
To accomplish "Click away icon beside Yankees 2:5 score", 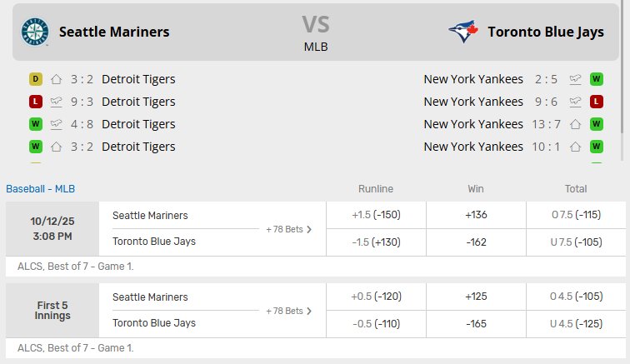I will (575, 79).
